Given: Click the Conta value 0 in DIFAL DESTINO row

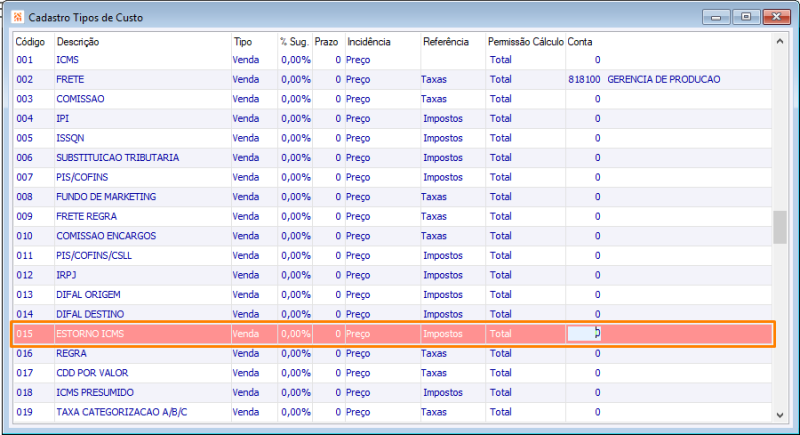Looking at the screenshot, I should coord(597,314).
